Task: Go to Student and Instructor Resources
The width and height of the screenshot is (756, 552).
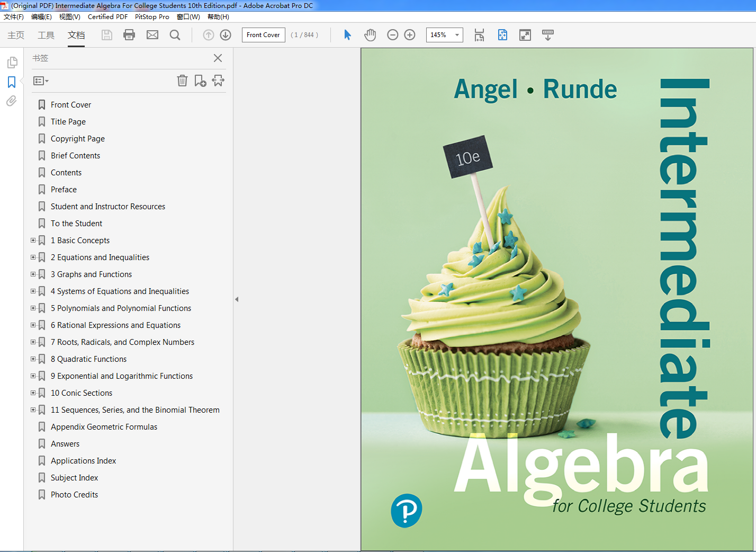Action: pos(108,207)
